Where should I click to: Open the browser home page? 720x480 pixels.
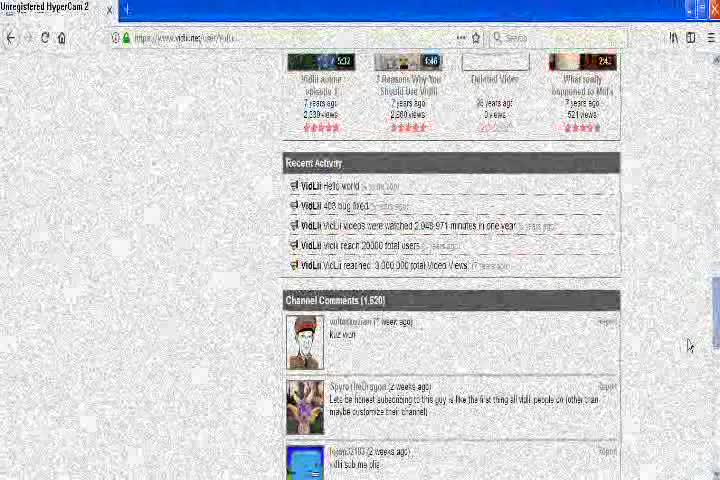[x=62, y=38]
